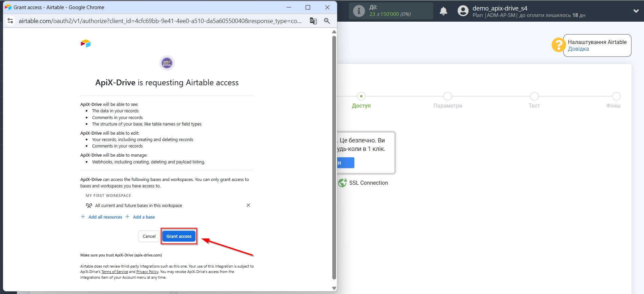Click the info icon beside the actions counter
The height and width of the screenshot is (294, 644).
pyautogui.click(x=359, y=11)
